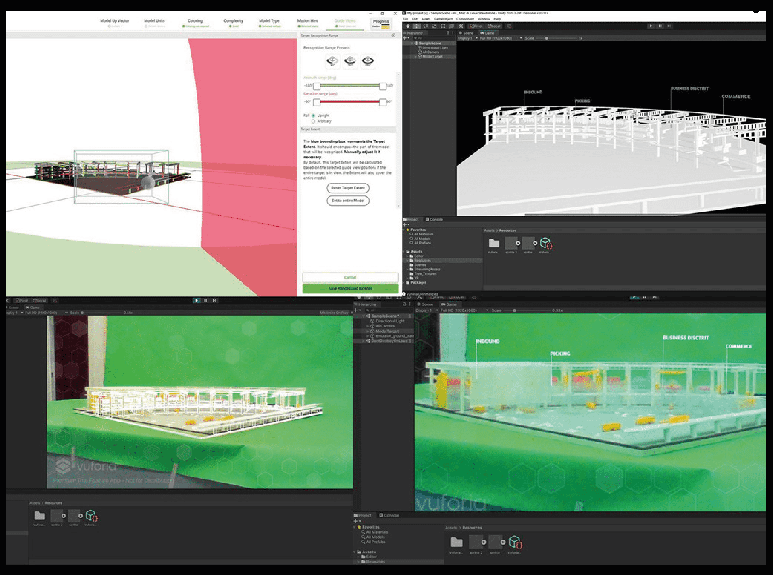
Task: Select the third recognition range preset icon
Action: pos(368,61)
